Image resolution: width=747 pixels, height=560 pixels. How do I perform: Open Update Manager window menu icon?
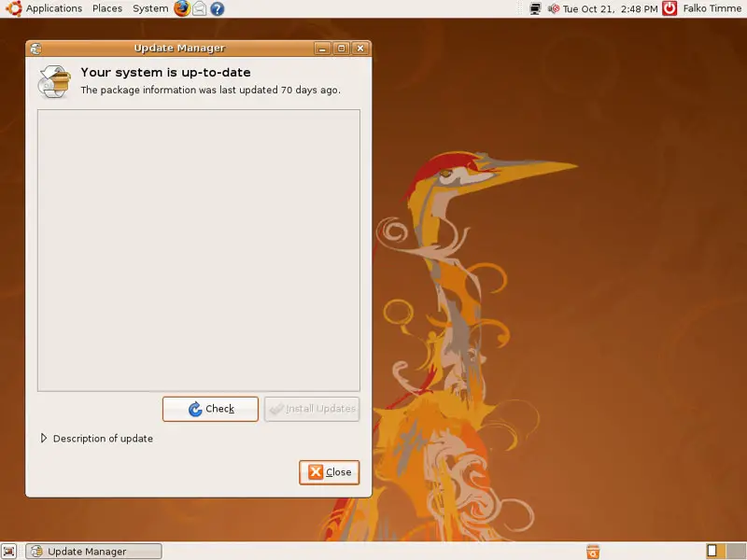pyautogui.click(x=35, y=49)
